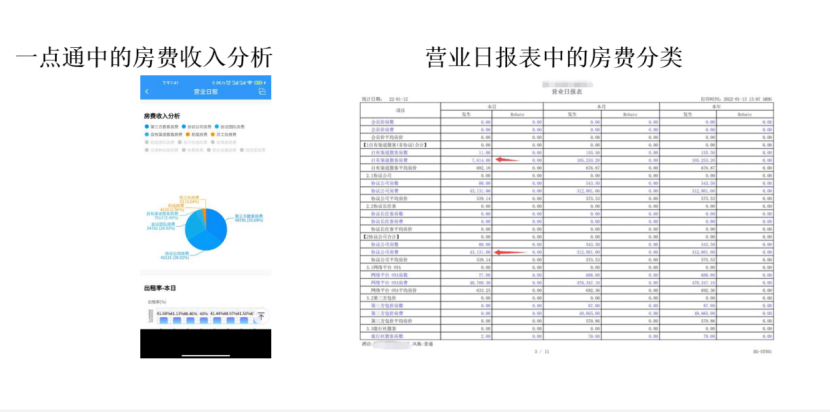Tap the first occupancy bar in 出租率 chart
The image size is (830, 412).
164,321
